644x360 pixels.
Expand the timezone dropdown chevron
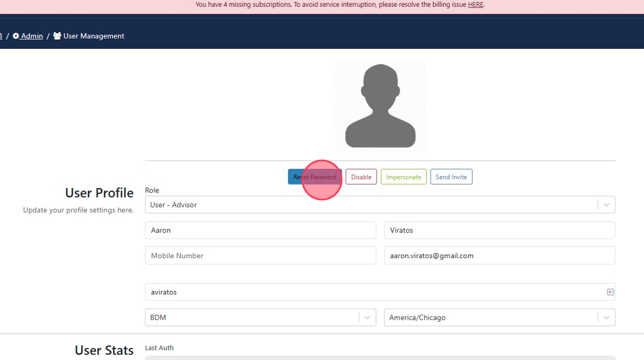(x=606, y=317)
